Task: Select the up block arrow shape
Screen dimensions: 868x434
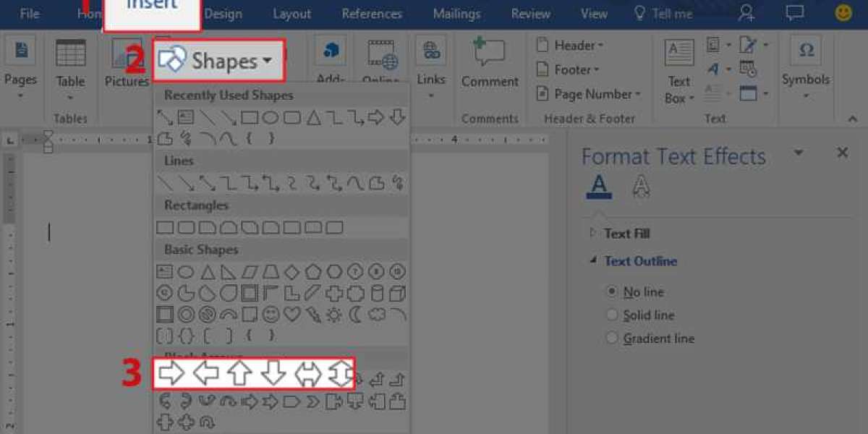Action: coord(239,373)
